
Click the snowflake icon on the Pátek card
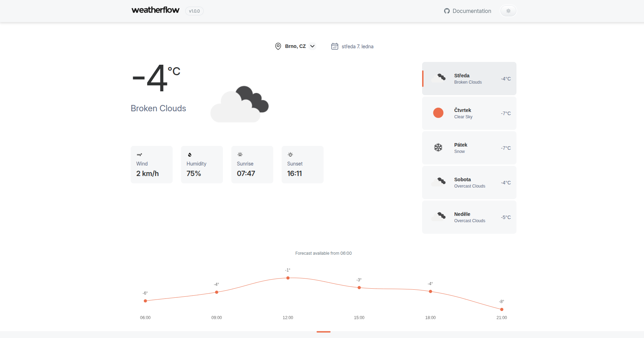click(439, 147)
